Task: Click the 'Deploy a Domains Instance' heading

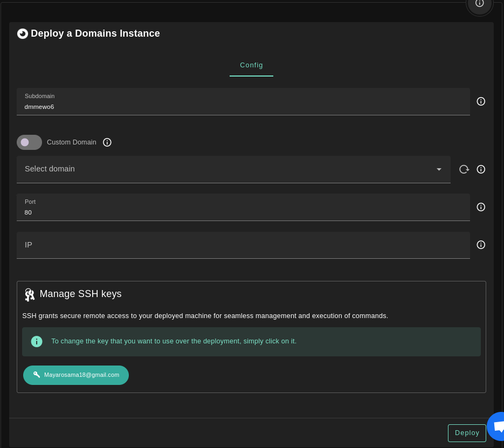Action: coord(95,33)
